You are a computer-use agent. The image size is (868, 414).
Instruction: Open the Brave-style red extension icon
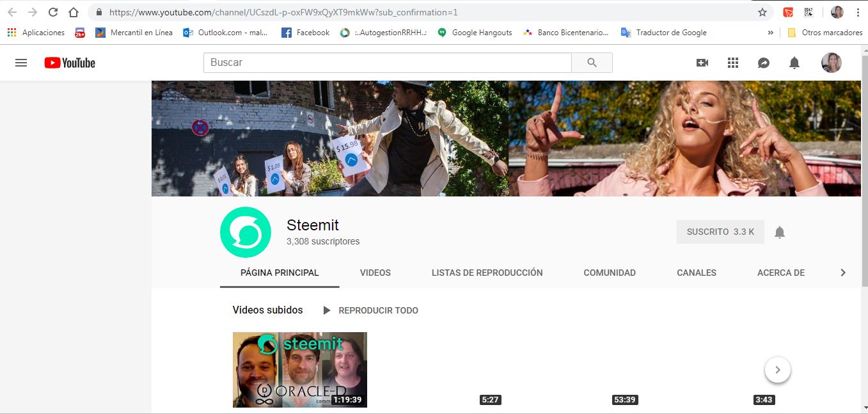pyautogui.click(x=788, y=12)
